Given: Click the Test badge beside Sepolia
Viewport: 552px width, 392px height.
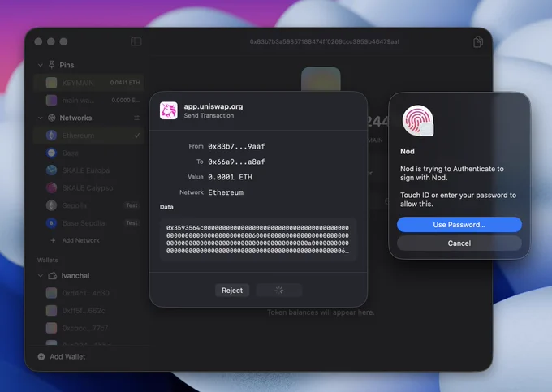Looking at the screenshot, I should tap(132, 205).
